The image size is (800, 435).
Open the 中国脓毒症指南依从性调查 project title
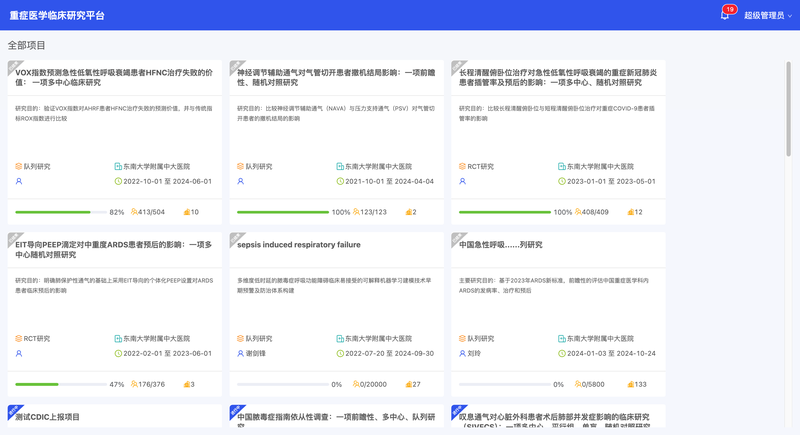point(336,419)
